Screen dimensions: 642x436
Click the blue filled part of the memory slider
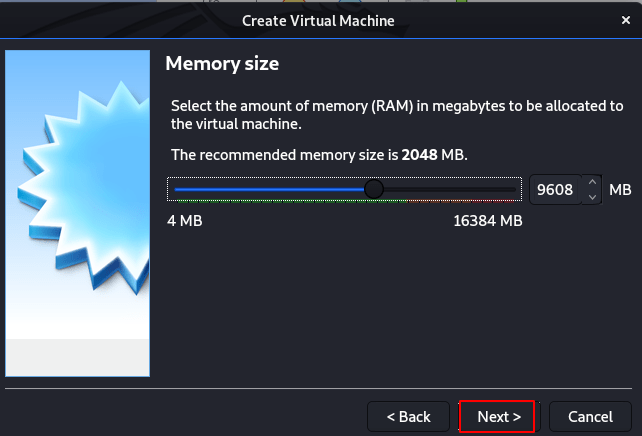point(269,189)
